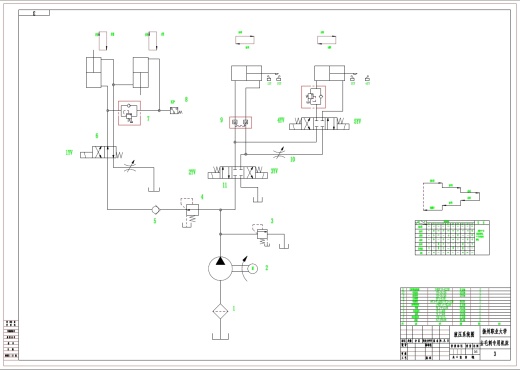Click the throttle valve beside valve 6
Image resolution: width=520 pixels, height=370 pixels.
coord(129,167)
